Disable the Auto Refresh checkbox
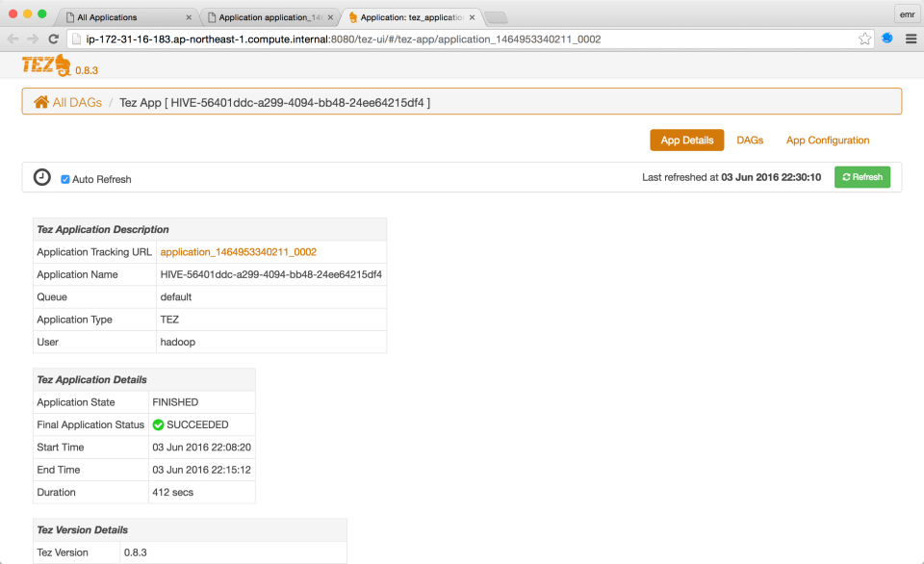The width and height of the screenshot is (924, 564). click(x=65, y=179)
